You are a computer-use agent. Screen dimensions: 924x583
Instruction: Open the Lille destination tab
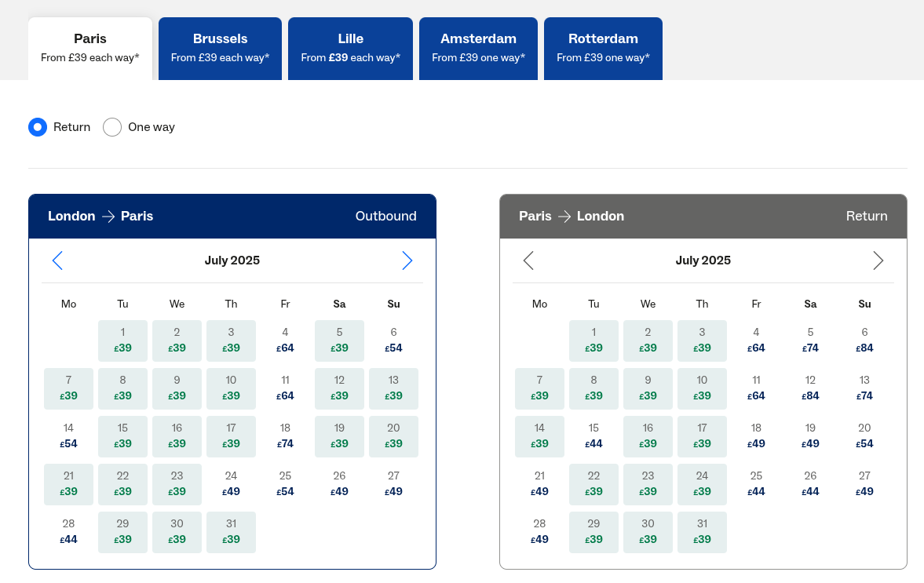[x=350, y=48]
